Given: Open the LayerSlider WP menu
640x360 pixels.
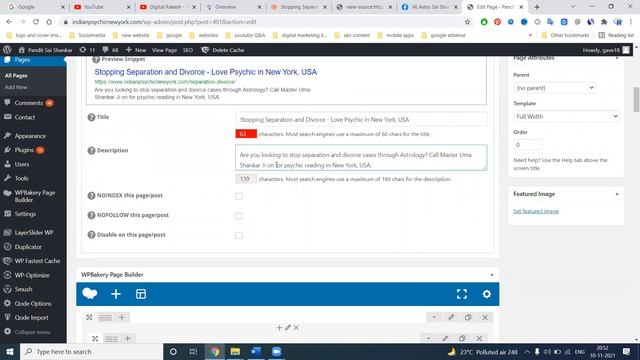Looking at the screenshot, I should 33,233.
